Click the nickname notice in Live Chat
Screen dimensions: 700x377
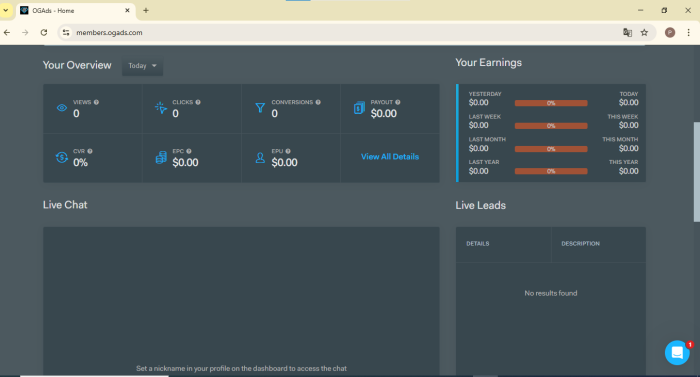pyautogui.click(x=241, y=369)
